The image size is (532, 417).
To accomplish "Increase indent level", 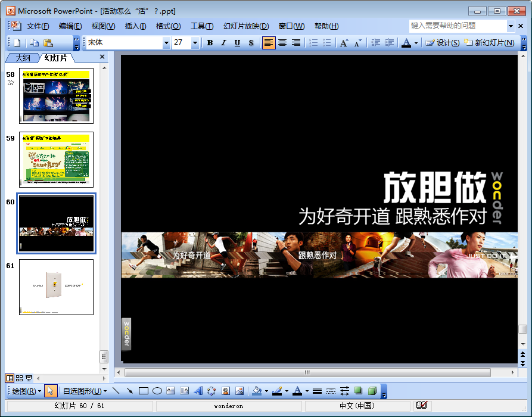I will (x=389, y=43).
